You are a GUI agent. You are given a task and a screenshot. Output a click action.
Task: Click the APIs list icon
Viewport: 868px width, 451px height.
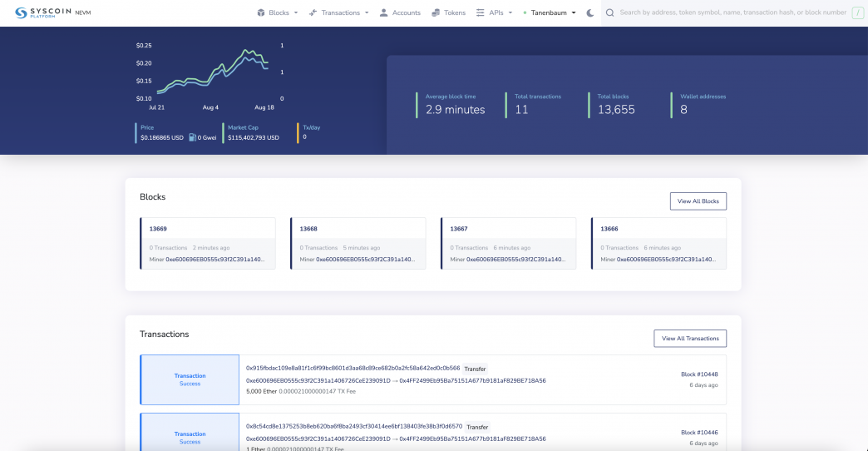tap(481, 13)
